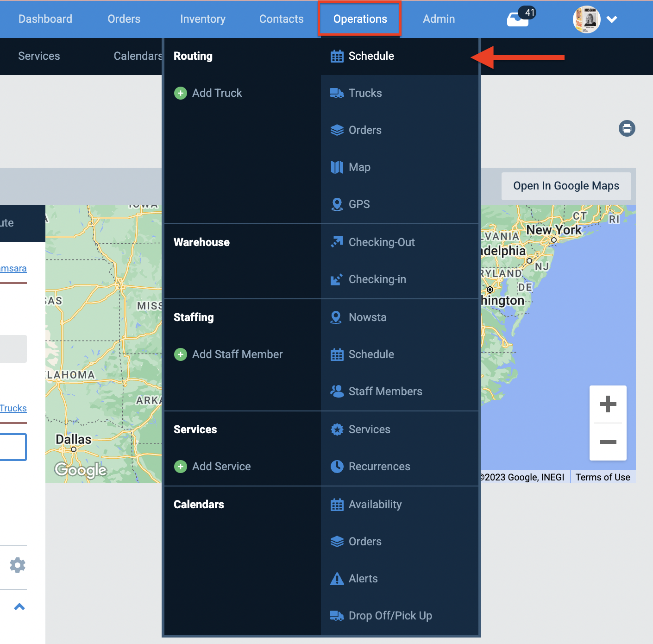Click the Add Staff Member link

[238, 354]
